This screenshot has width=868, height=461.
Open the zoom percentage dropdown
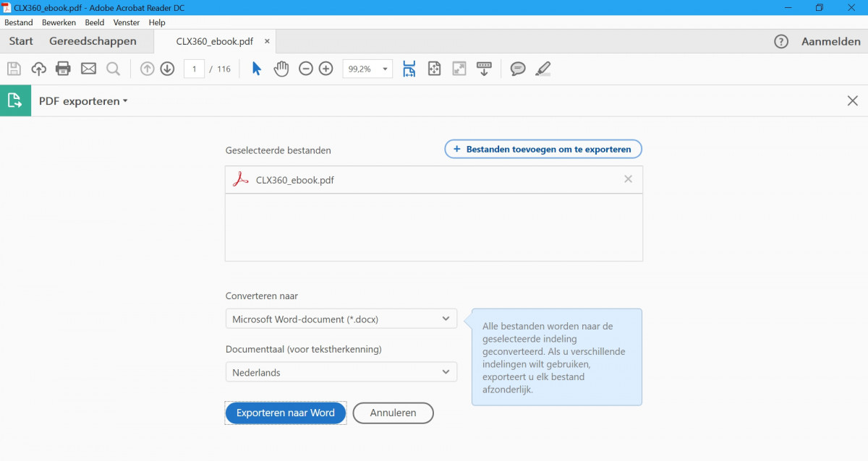click(x=386, y=69)
